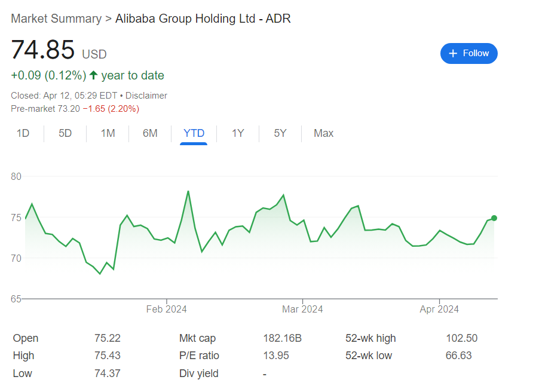533x392 pixels.
Task: Select the 1D time range tab
Action: [23, 133]
